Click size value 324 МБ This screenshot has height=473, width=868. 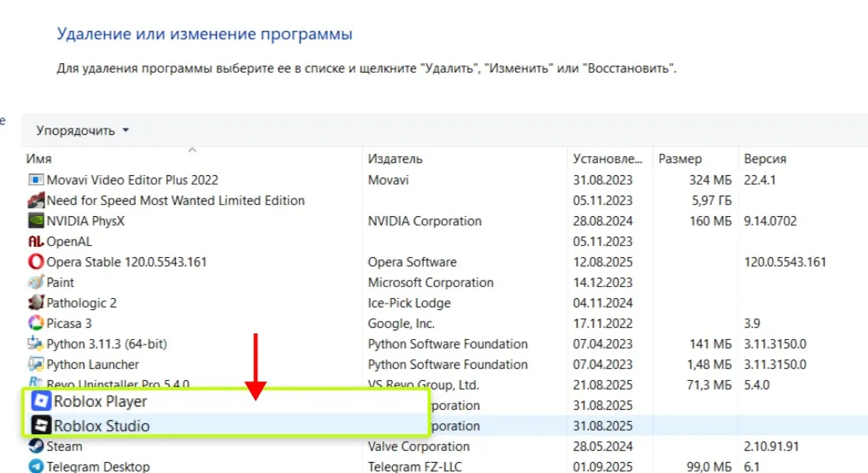[710, 180]
